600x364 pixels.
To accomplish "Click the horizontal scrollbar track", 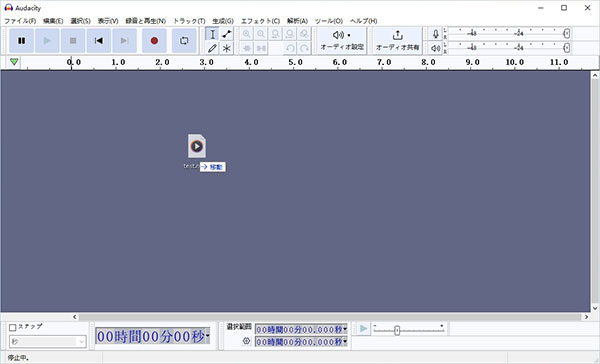I will 330,317.
